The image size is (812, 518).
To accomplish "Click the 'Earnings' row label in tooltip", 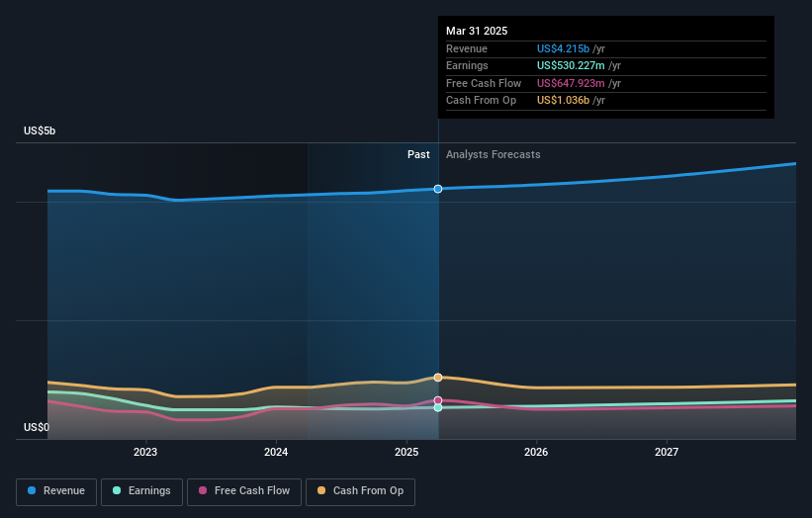I will [x=467, y=65].
